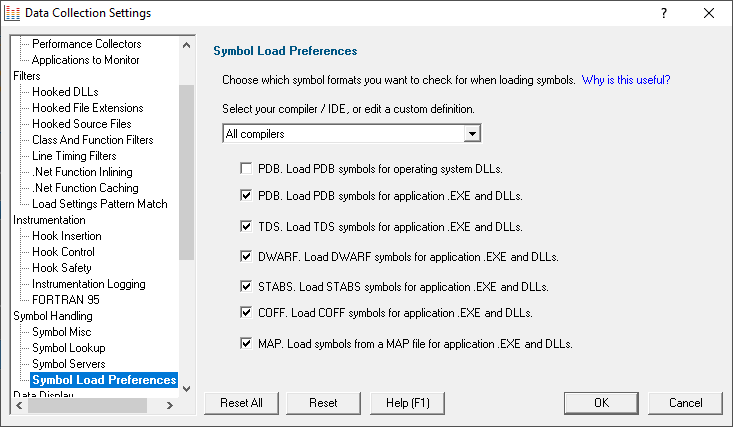Disable the MAP file symbols checkbox
Viewport: 733px width, 427px height.
(x=246, y=343)
